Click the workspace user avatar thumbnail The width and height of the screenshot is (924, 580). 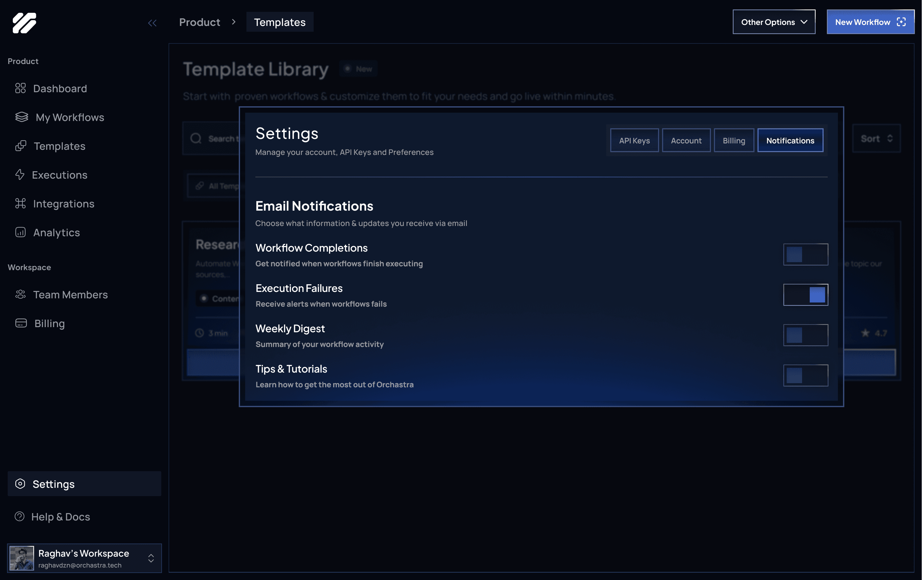[x=22, y=558]
